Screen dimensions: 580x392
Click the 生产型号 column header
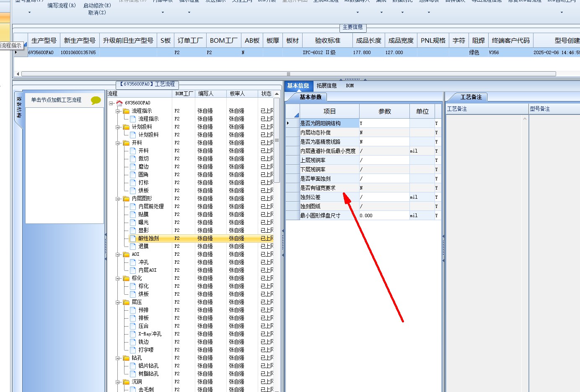[x=44, y=41]
